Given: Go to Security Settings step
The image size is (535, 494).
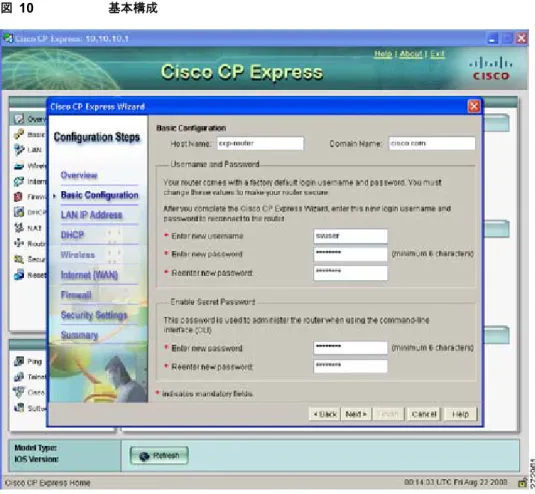Looking at the screenshot, I should click(x=94, y=315).
